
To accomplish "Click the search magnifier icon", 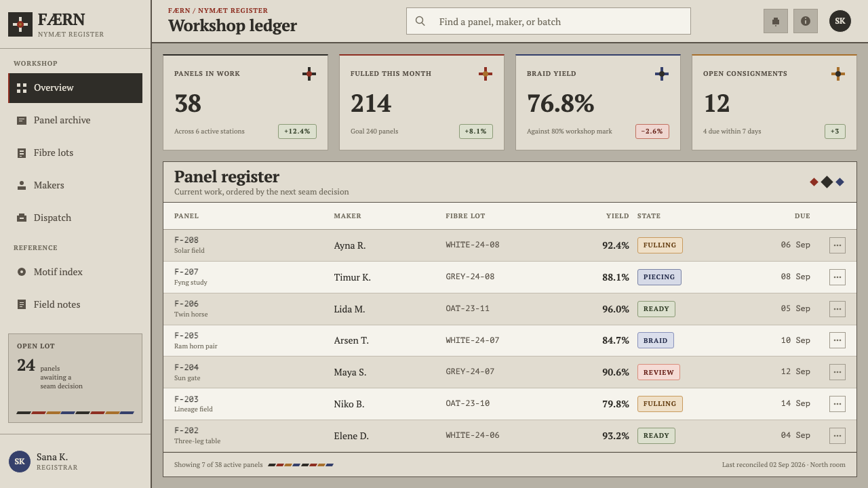I will point(420,21).
